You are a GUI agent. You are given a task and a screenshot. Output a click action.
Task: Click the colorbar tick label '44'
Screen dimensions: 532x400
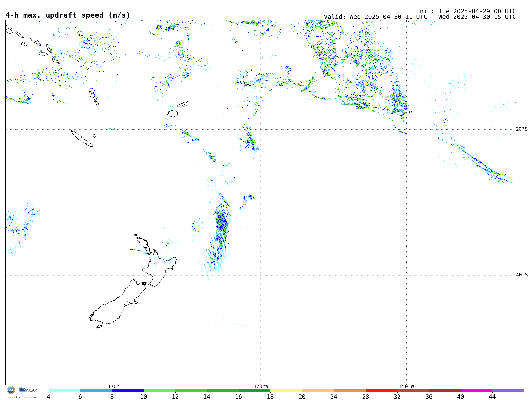(x=492, y=397)
